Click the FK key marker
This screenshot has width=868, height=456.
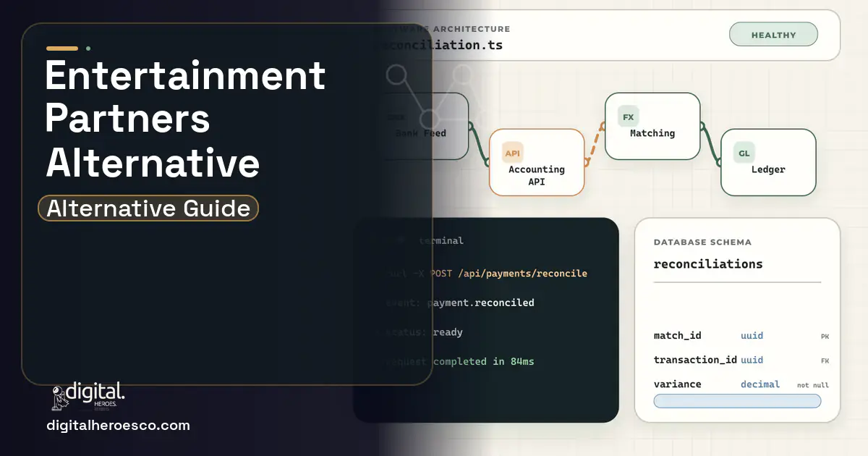(825, 360)
